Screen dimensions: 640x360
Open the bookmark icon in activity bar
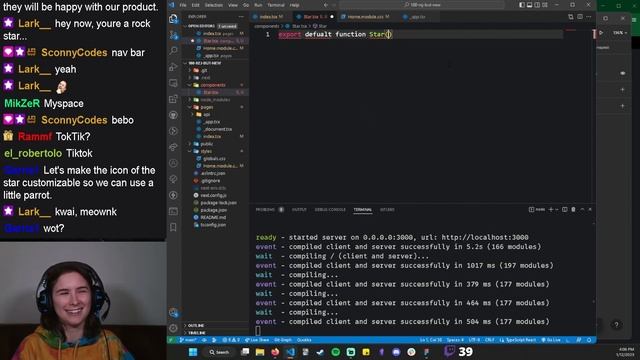pyautogui.click(x=173, y=227)
